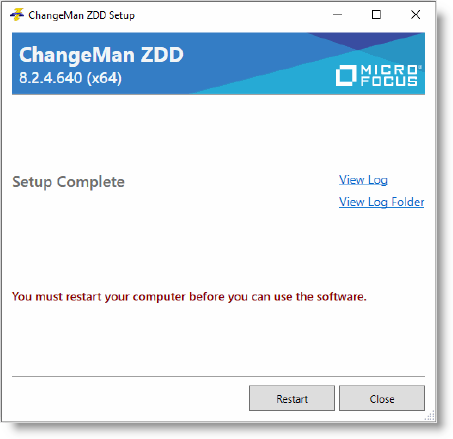Close the window using the title bar X
453x439 pixels.
pyautogui.click(x=415, y=15)
